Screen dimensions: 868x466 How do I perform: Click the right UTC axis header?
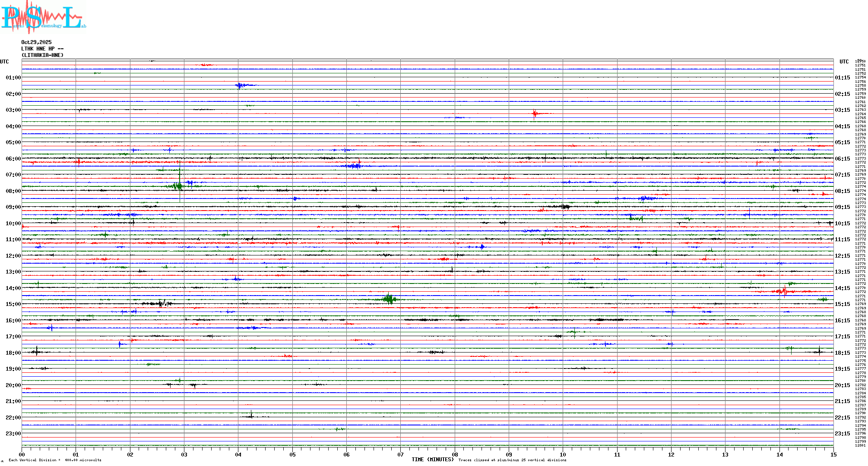tap(844, 62)
